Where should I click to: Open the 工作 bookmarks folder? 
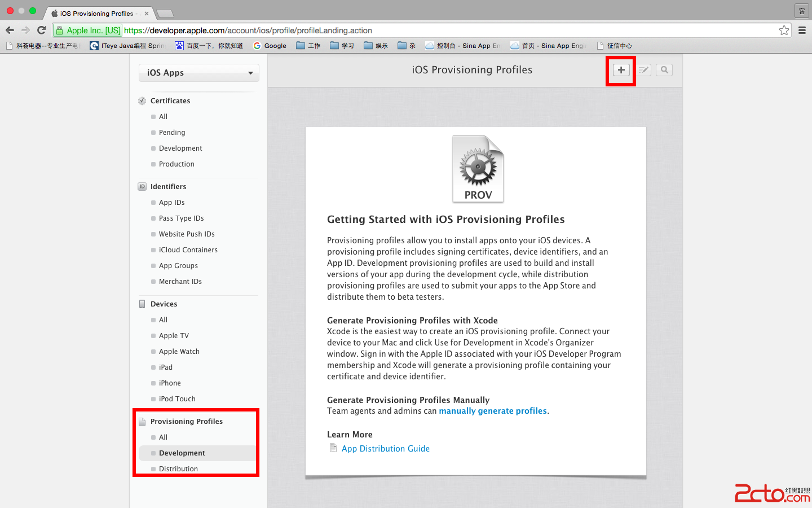click(308, 46)
